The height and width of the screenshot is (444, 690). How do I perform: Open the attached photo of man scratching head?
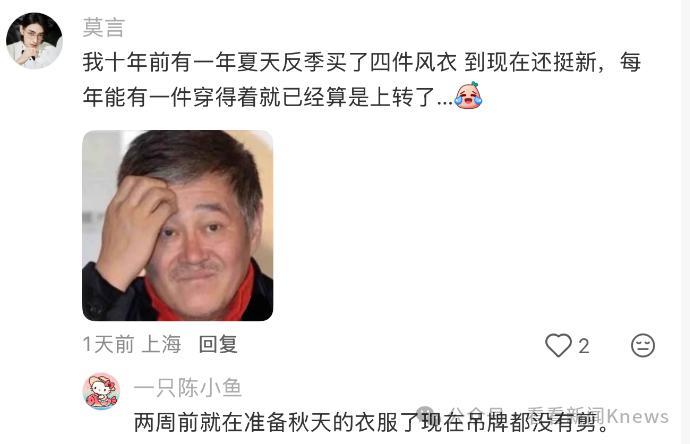178,225
